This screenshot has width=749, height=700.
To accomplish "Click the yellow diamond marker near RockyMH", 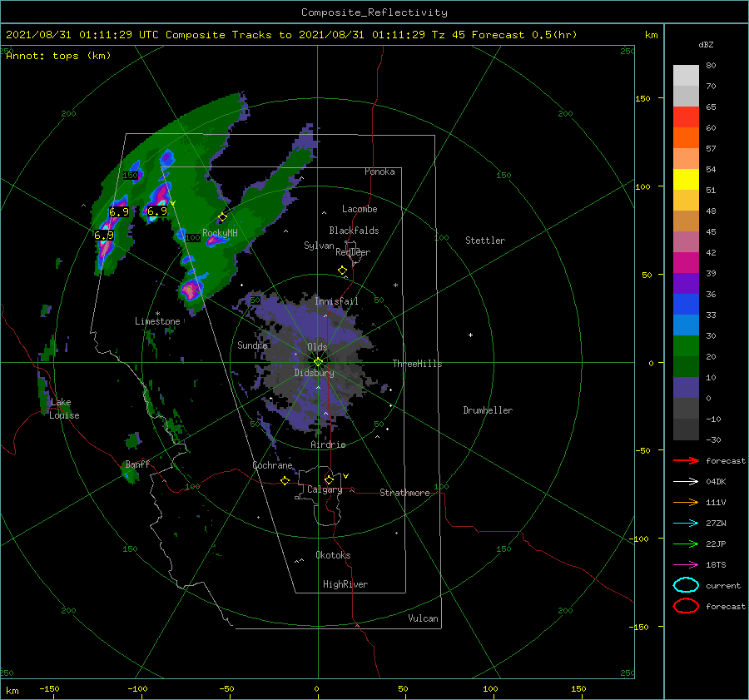I will tap(222, 217).
